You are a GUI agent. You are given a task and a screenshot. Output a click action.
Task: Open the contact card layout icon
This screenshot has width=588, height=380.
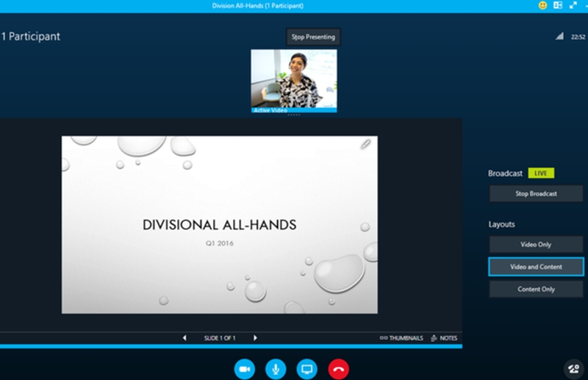(x=557, y=5)
